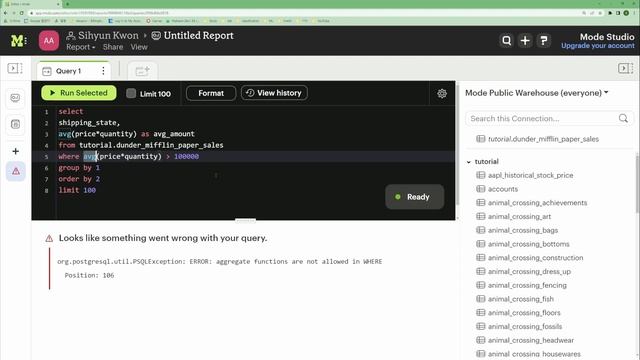This screenshot has height=360, width=640.
Task: Add a new query tab icon
Action: pyautogui.click(x=142, y=71)
